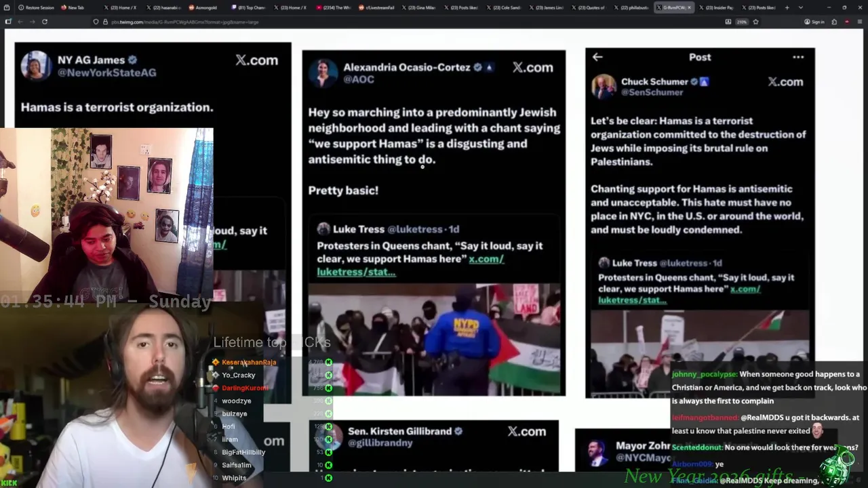Open x.com/luketress link in AOC's quoted tweet
Viewport: 868px width, 488px height.
tap(410, 266)
